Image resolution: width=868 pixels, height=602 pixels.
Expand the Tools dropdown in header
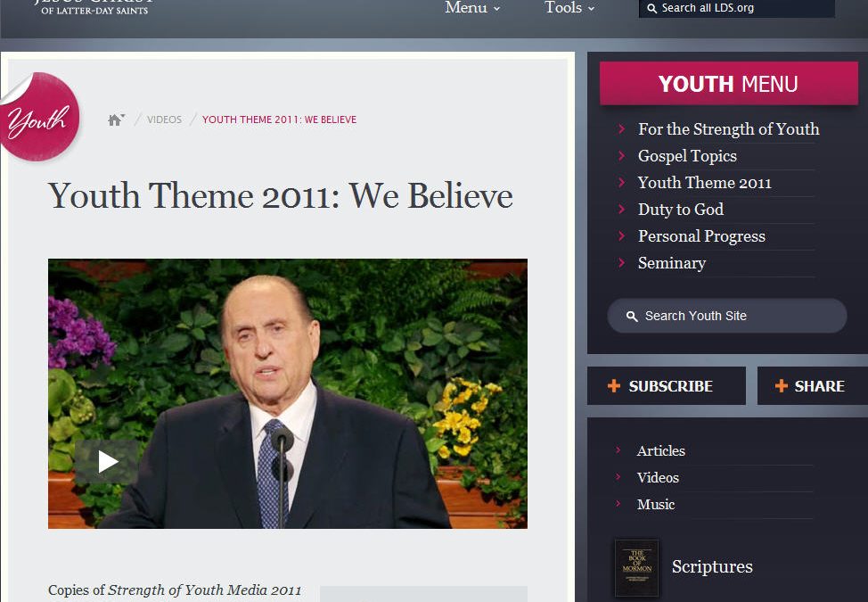[569, 8]
